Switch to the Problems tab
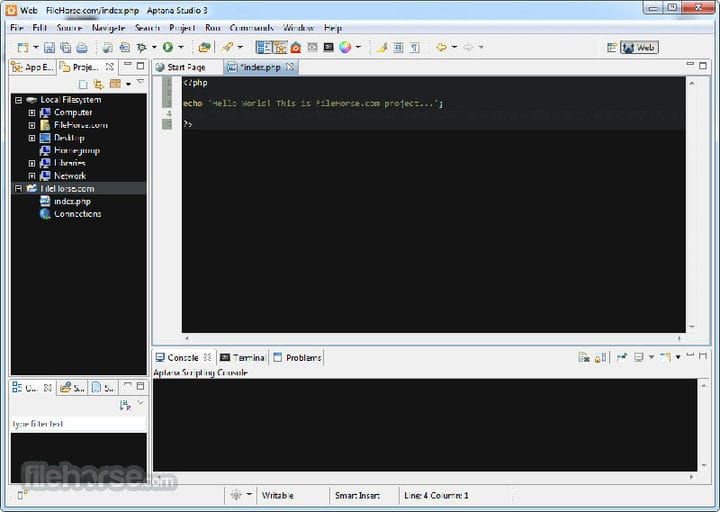 tap(297, 358)
